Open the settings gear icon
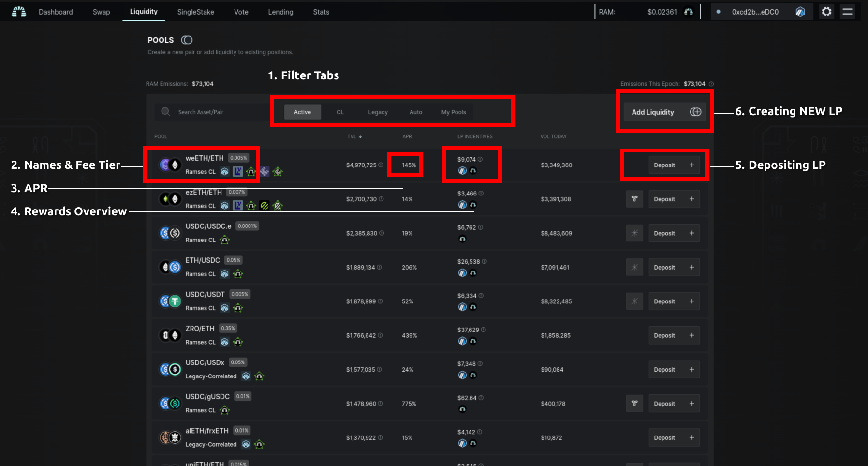Viewport: 868px width, 466px height. click(826, 12)
